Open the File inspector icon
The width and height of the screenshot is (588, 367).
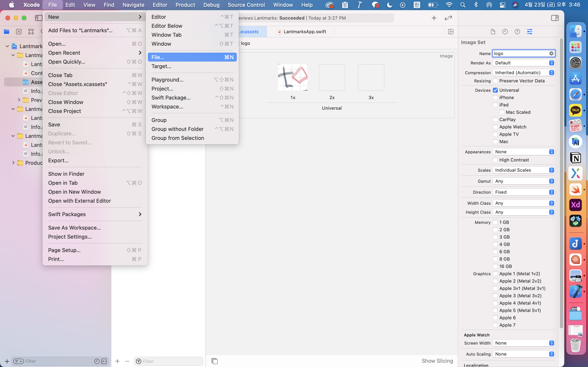[x=493, y=32]
